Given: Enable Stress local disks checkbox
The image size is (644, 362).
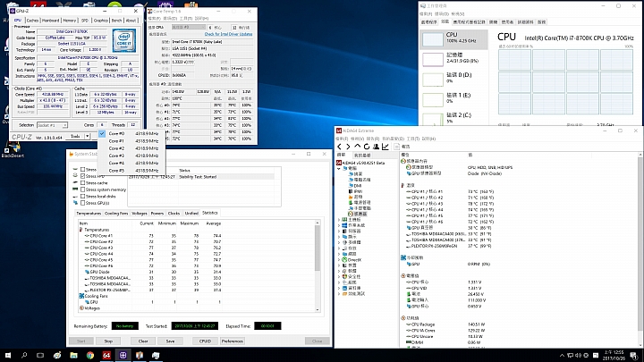Looking at the screenshot, I should tap(83, 196).
